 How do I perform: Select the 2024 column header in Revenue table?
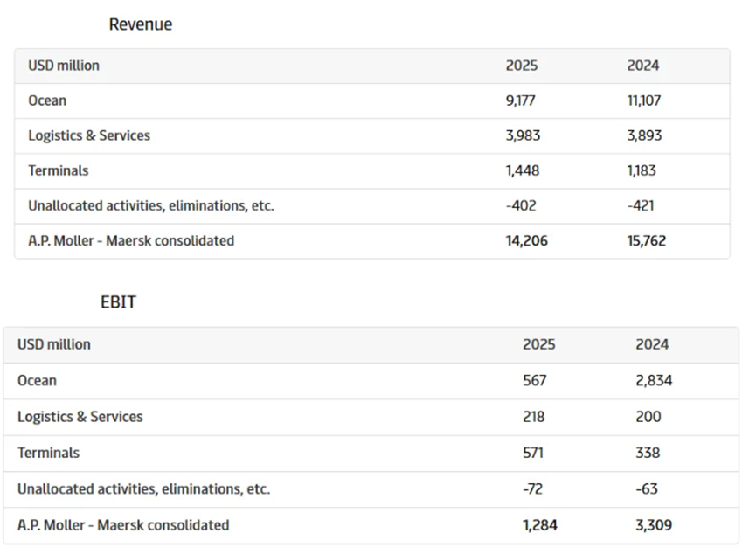643,66
